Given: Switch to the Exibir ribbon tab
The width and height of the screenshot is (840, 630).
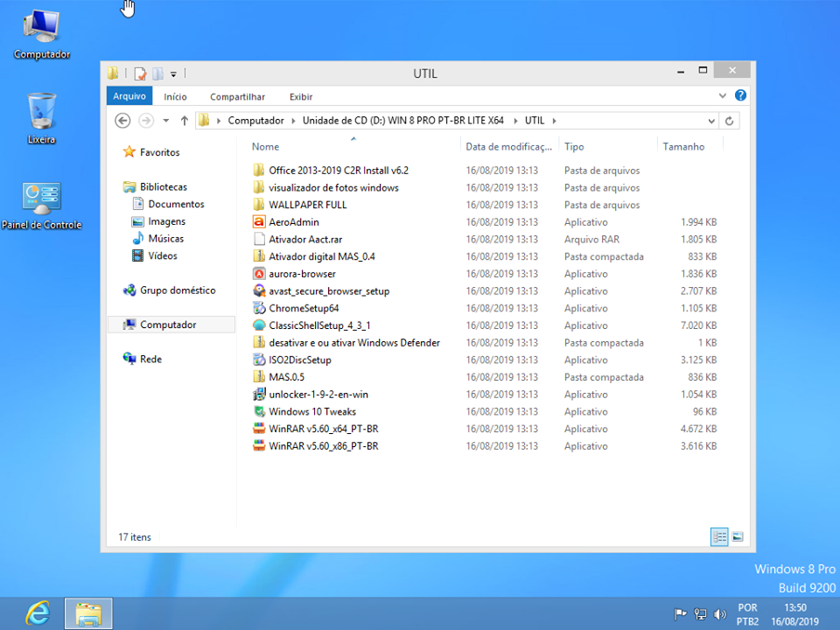Looking at the screenshot, I should click(301, 96).
